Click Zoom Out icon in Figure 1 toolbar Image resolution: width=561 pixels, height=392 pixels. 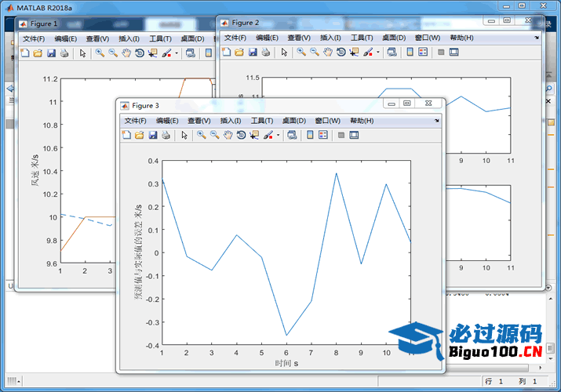click(113, 53)
